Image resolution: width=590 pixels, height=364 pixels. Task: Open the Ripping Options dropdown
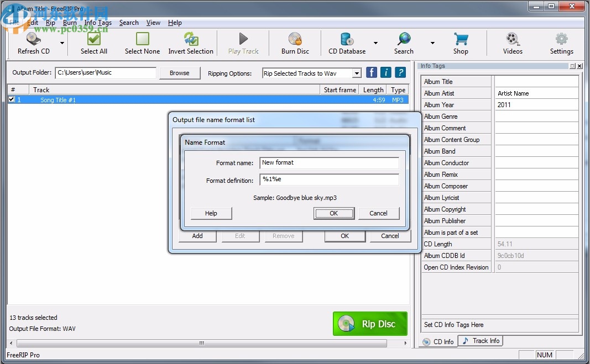tap(357, 72)
